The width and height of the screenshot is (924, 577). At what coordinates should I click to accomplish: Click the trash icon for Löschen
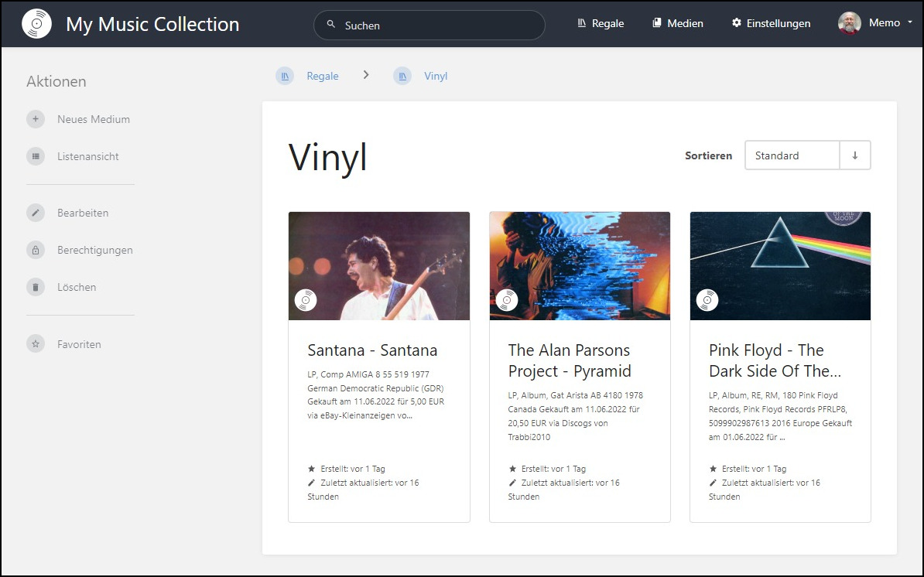coord(36,287)
